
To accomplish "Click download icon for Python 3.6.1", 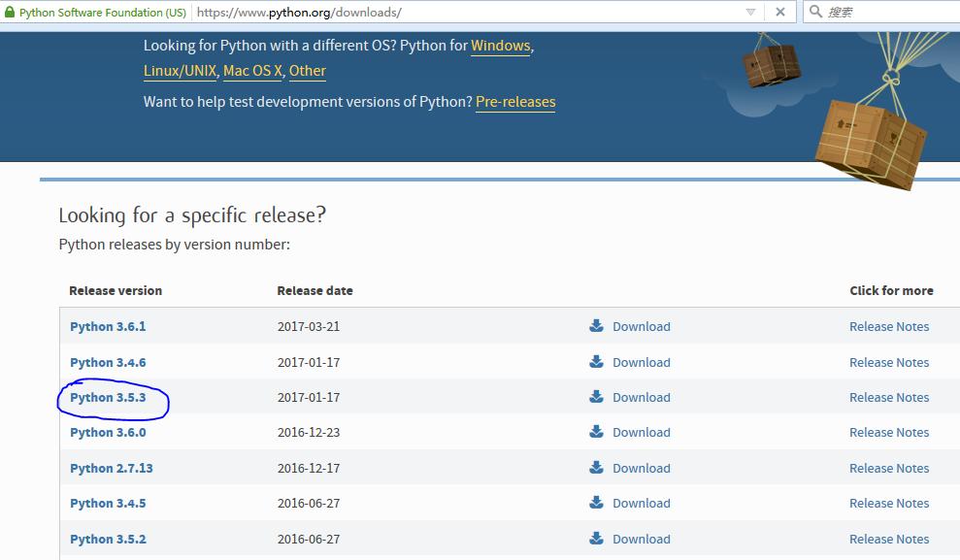I will 596,325.
